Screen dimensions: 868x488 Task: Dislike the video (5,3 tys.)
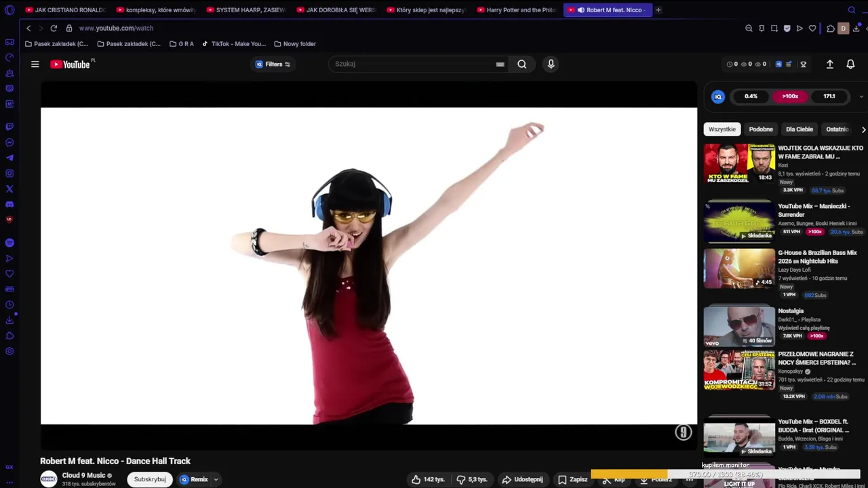coord(472,479)
